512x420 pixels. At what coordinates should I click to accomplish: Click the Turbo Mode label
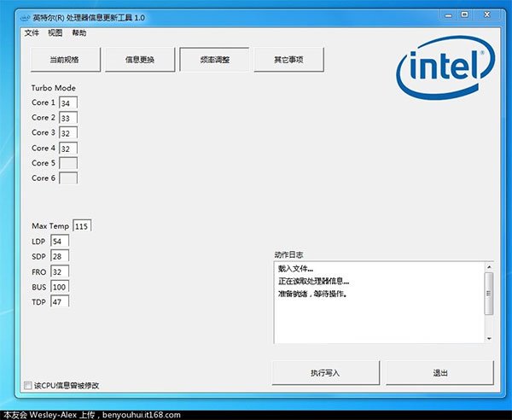click(x=54, y=88)
